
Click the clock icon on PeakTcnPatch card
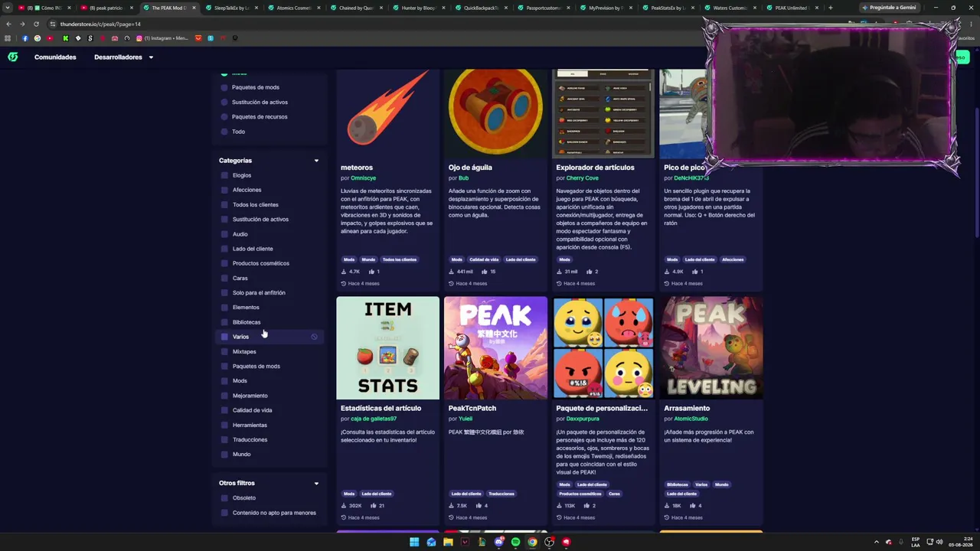(451, 518)
